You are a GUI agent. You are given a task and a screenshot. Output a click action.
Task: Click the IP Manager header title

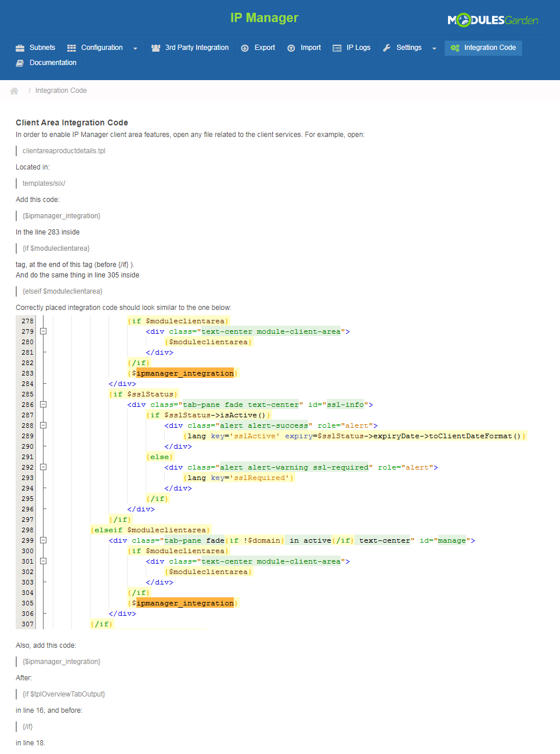[x=264, y=18]
